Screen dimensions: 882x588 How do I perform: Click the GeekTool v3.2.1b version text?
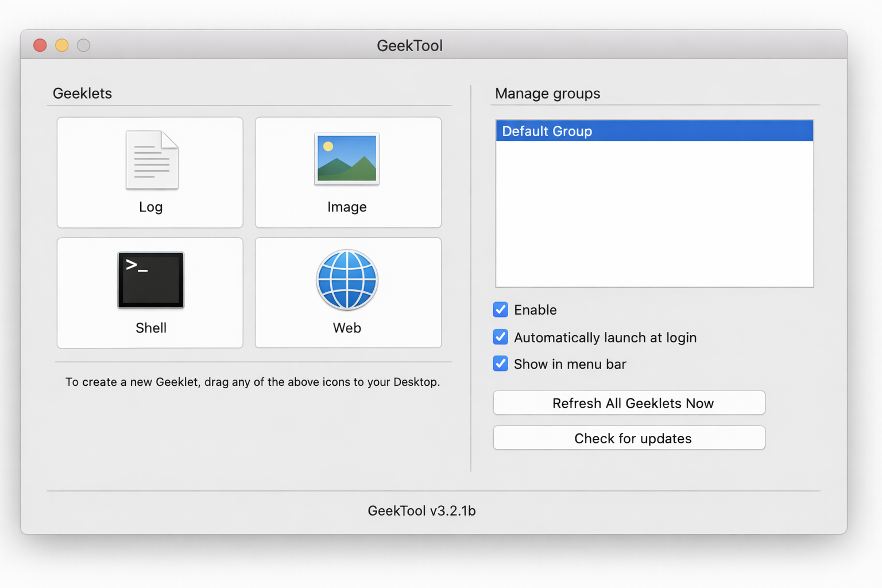(422, 510)
